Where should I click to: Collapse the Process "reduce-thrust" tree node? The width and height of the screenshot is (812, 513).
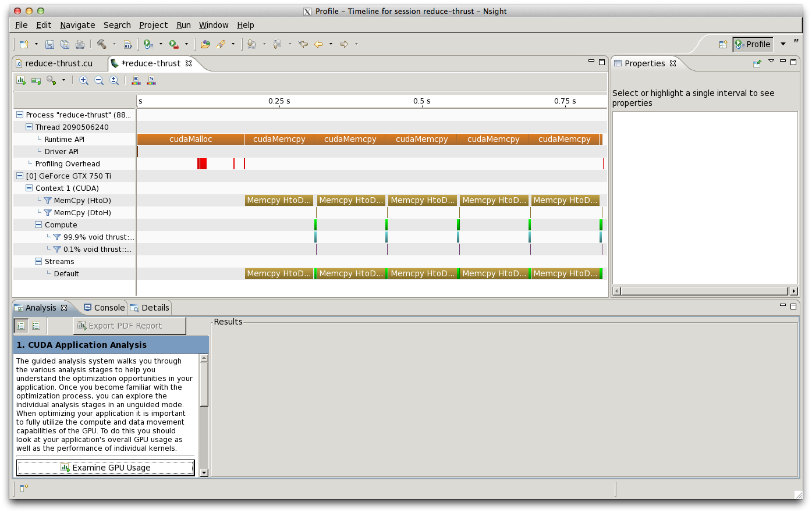click(x=20, y=115)
